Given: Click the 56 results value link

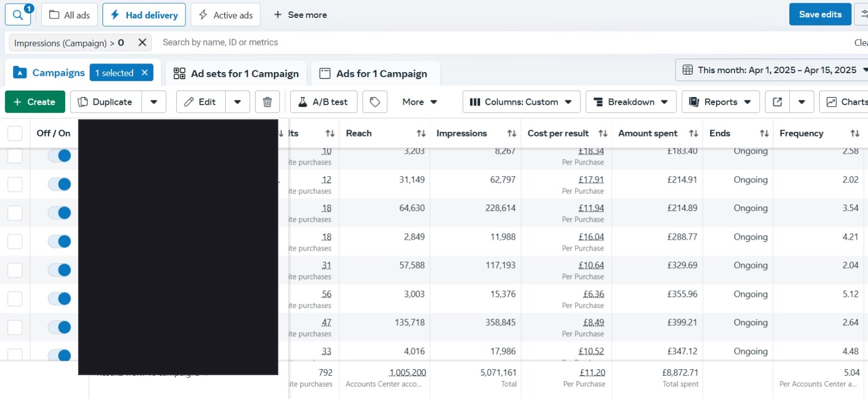Looking at the screenshot, I should [x=326, y=294].
